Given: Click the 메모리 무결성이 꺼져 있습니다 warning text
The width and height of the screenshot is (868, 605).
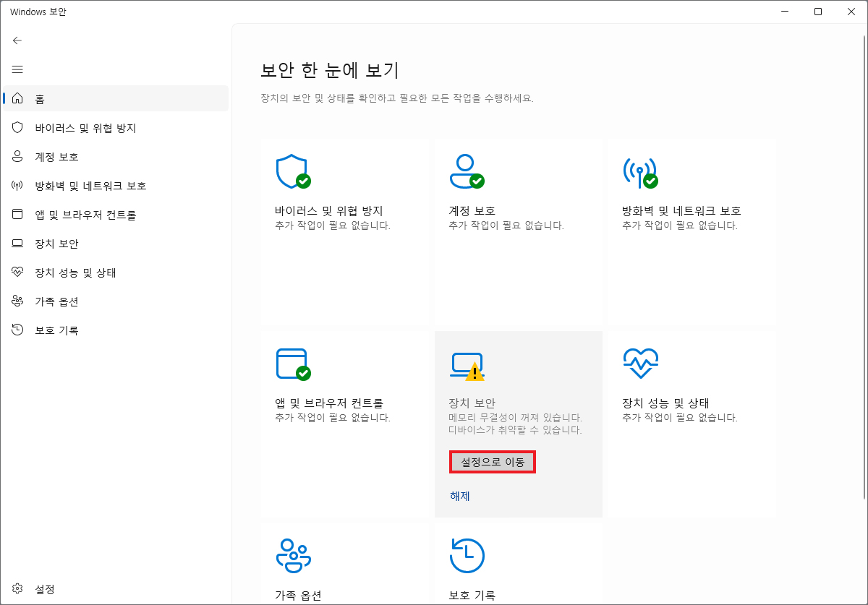Looking at the screenshot, I should pos(516,418).
